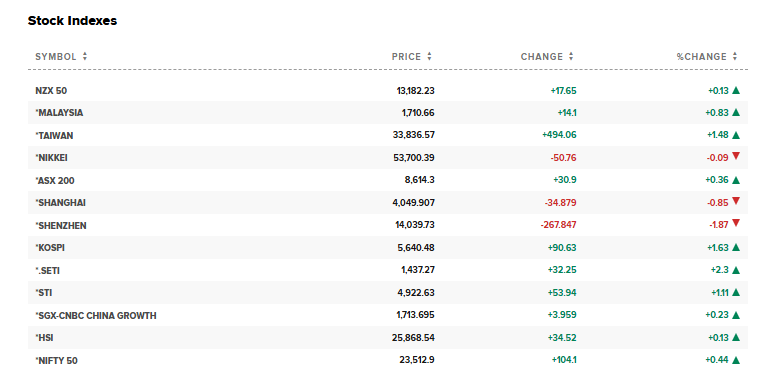Select the STI change value +53.94

coord(562,293)
